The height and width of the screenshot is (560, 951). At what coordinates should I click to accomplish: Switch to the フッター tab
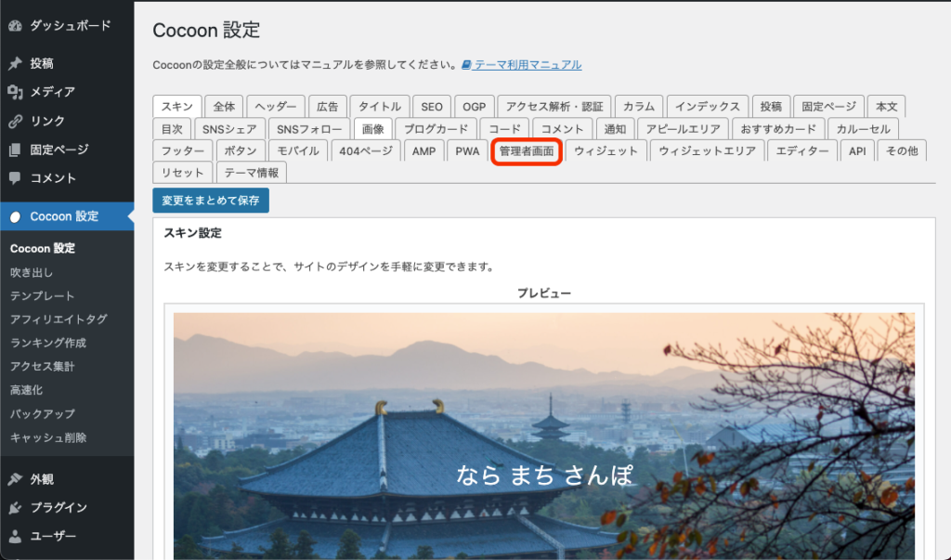pos(183,151)
